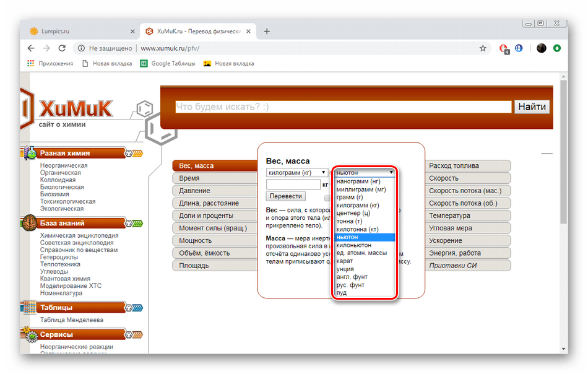
Task: Open the Приложения apps grid icon
Action: [31, 63]
